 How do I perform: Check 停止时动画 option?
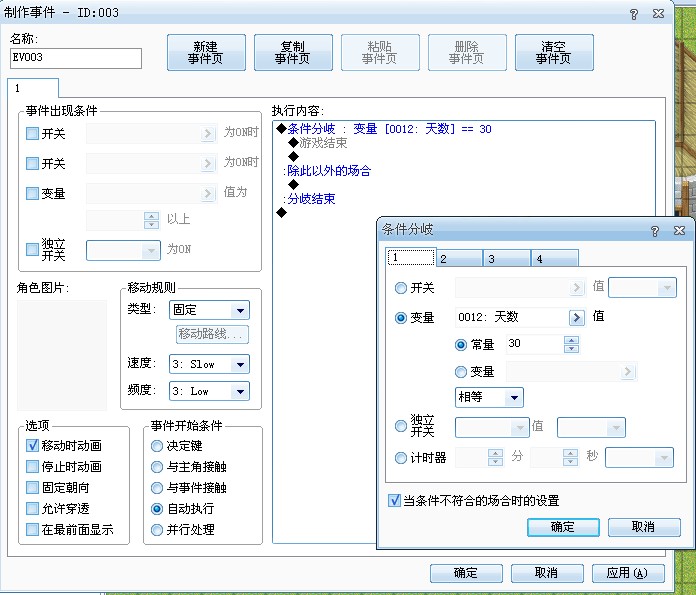pyautogui.click(x=32, y=466)
